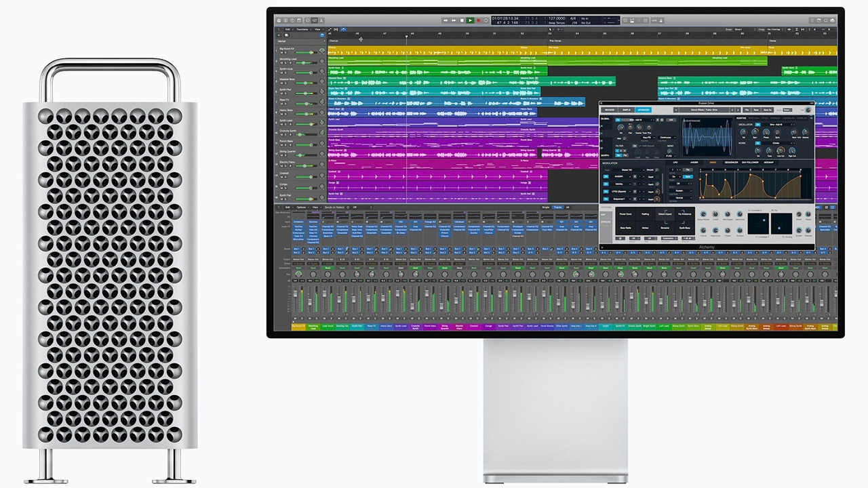This screenshot has width=868, height=488.
Task: Toggle Alchemy Filter On button
Action: coord(635,146)
